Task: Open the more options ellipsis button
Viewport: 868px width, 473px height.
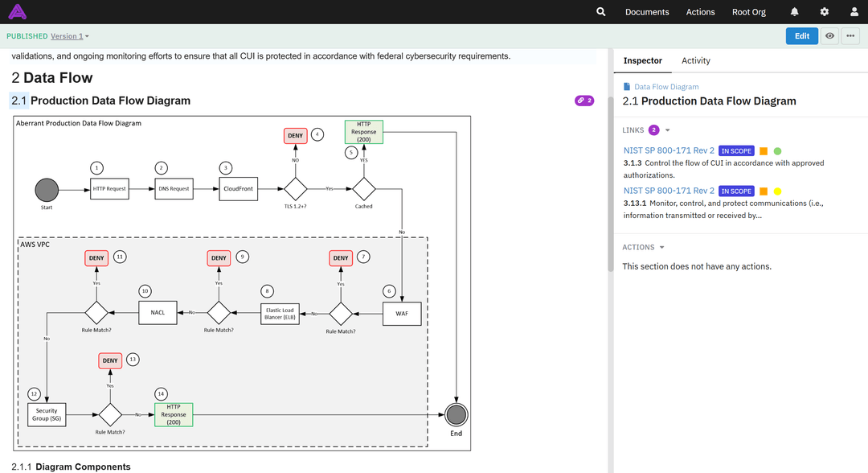Action: click(850, 36)
